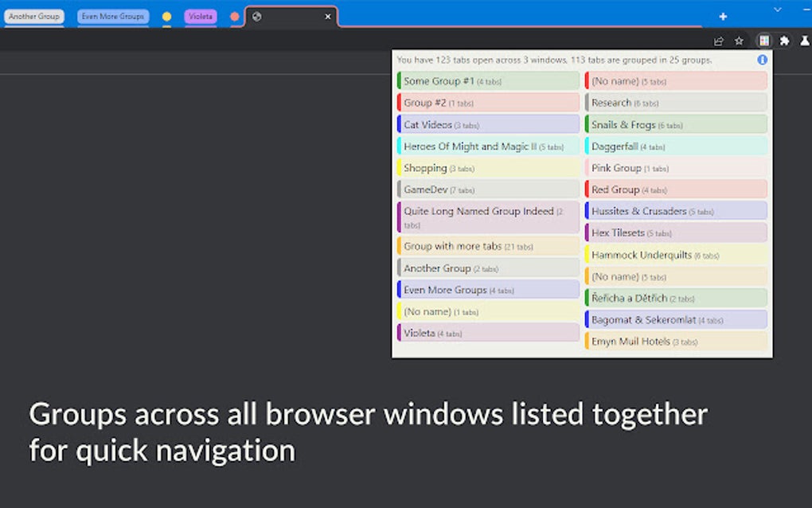This screenshot has height=508, width=812.
Task: Bookmark the page via the star icon
Action: (740, 40)
